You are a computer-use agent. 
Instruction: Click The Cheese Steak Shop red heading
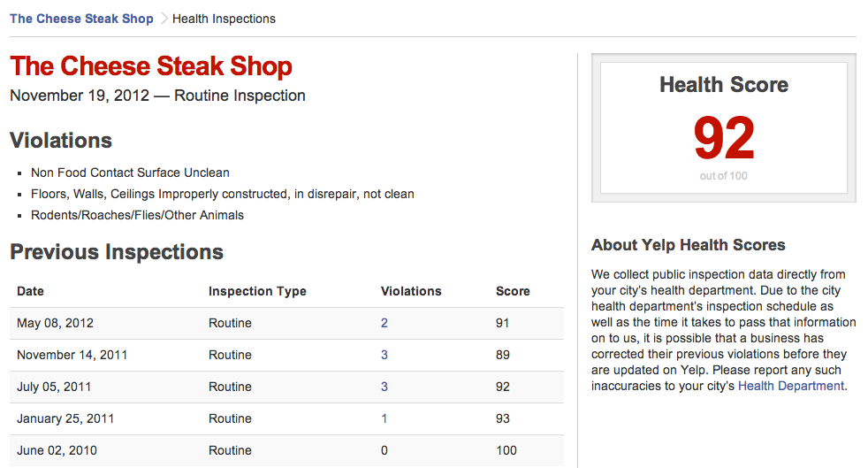pos(150,65)
